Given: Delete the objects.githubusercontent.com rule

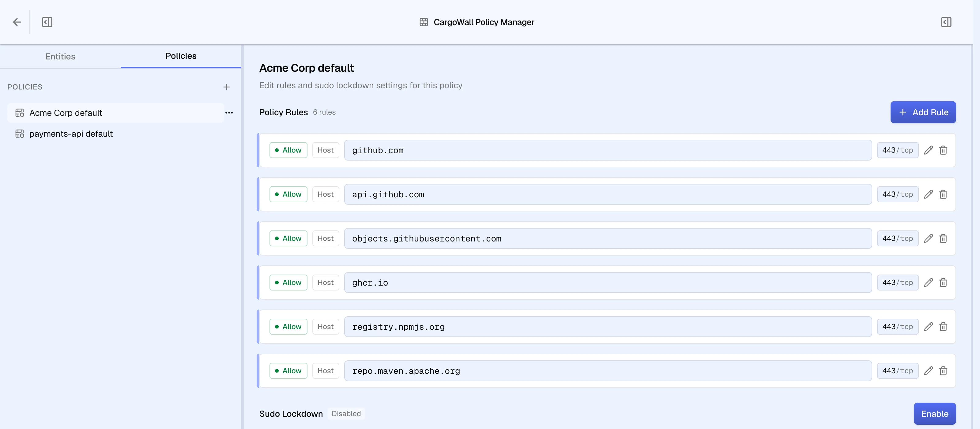Looking at the screenshot, I should (943, 239).
